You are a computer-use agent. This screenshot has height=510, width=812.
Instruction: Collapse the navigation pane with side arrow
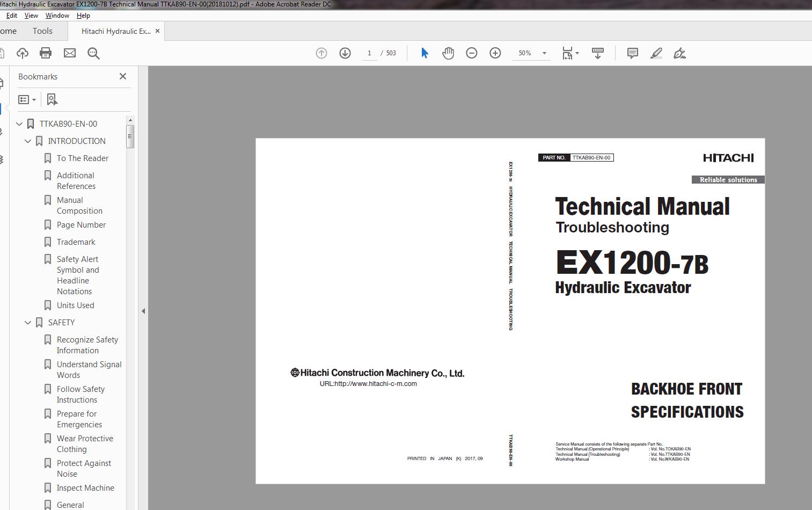(143, 311)
